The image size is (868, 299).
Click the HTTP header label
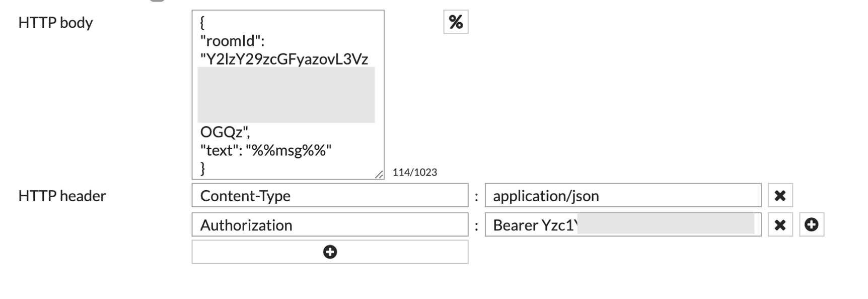[62, 196]
